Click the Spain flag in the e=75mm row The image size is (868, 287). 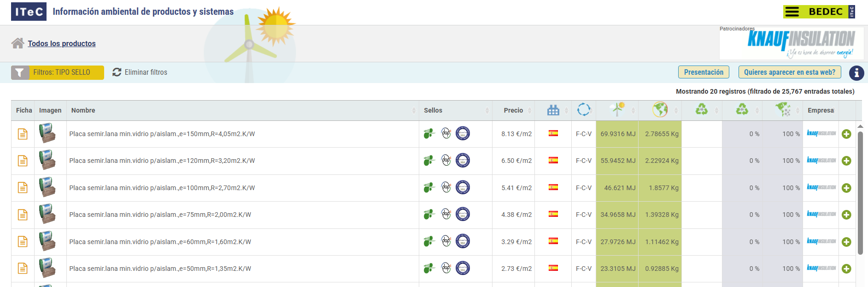(553, 214)
